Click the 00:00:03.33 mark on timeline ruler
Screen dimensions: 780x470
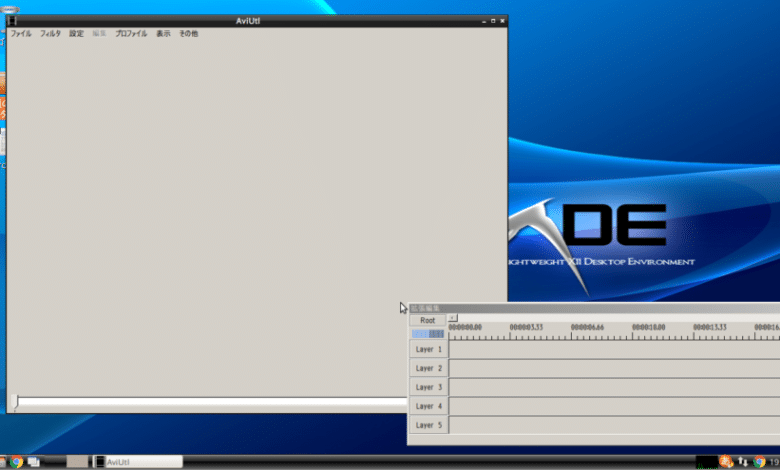[x=526, y=327]
